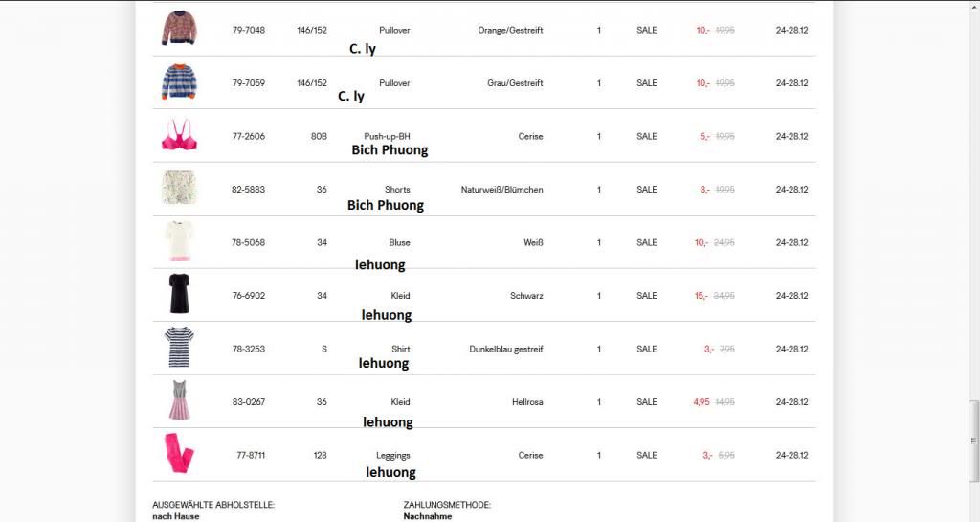
Task: Click the Shorts product name
Action: click(397, 190)
